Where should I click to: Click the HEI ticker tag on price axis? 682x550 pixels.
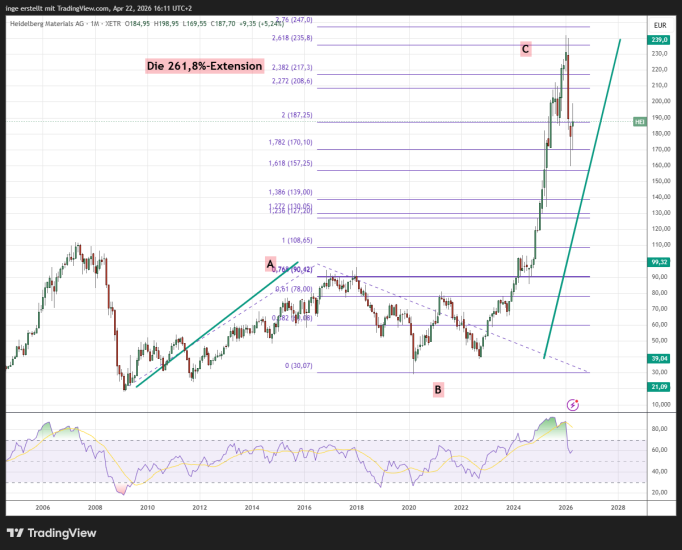coord(640,121)
